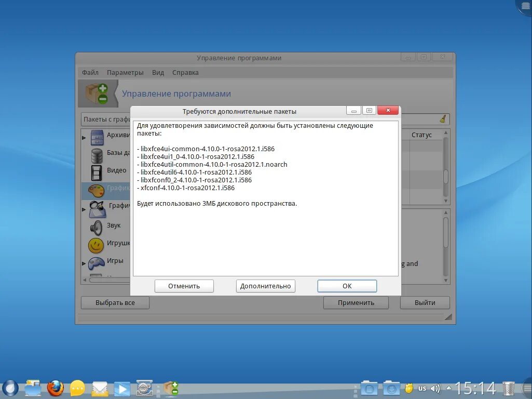Screen dimensions: 532x399
Task: Open the system settings gear icon
Action: point(144,388)
